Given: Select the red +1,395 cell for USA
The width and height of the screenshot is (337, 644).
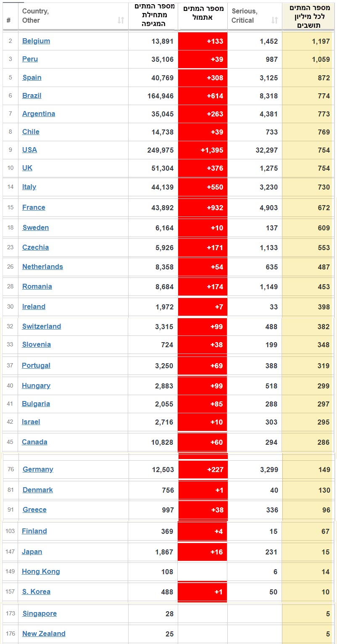Looking at the screenshot, I should pos(203,150).
